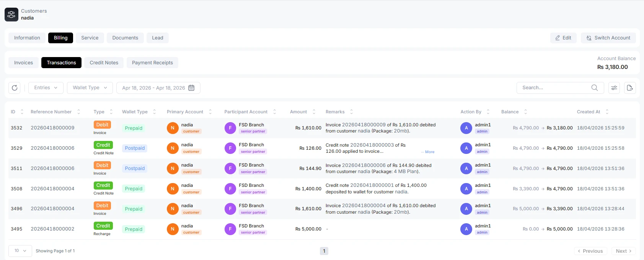Sort by Wallet Type column arrows
The height and width of the screenshot is (260, 644).
tap(154, 112)
